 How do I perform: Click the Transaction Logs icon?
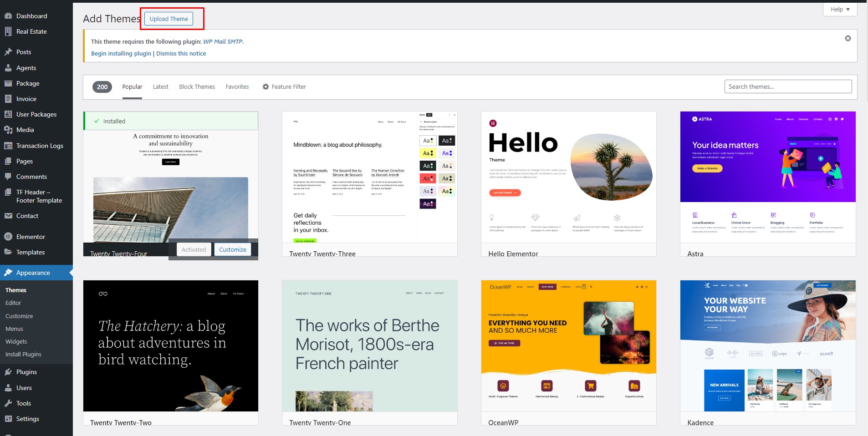pos(8,146)
